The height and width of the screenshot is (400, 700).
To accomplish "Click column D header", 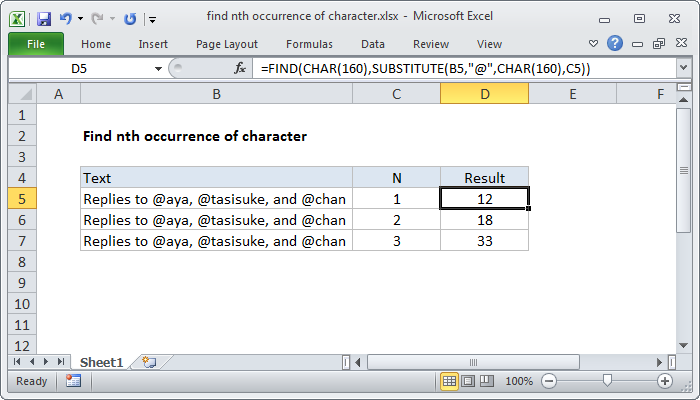I will click(484, 94).
